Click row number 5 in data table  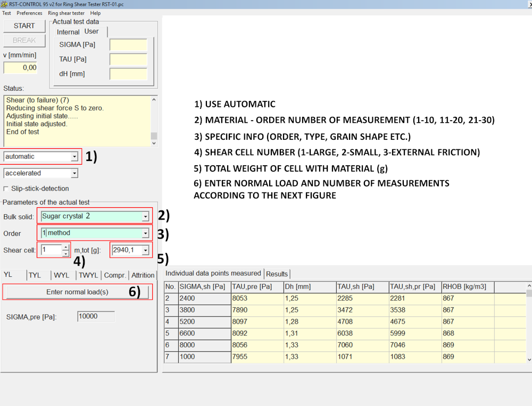(x=171, y=334)
